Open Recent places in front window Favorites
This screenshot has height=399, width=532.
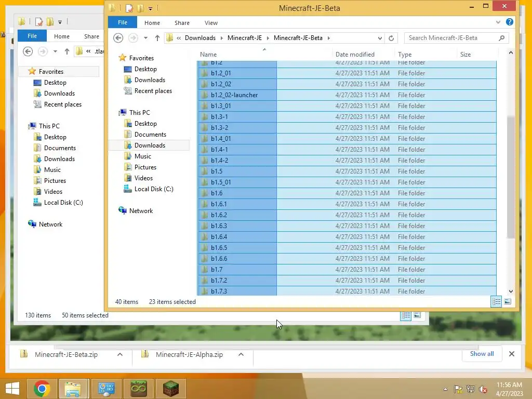click(x=148, y=91)
